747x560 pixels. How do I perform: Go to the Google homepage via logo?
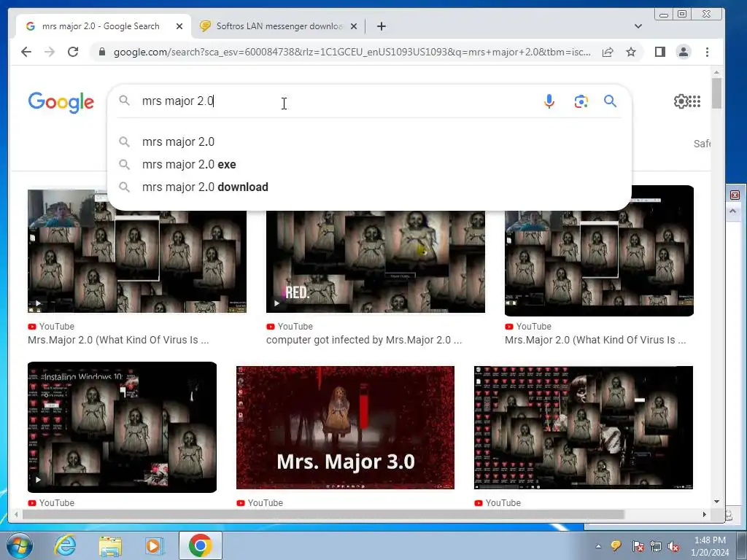pyautogui.click(x=61, y=102)
